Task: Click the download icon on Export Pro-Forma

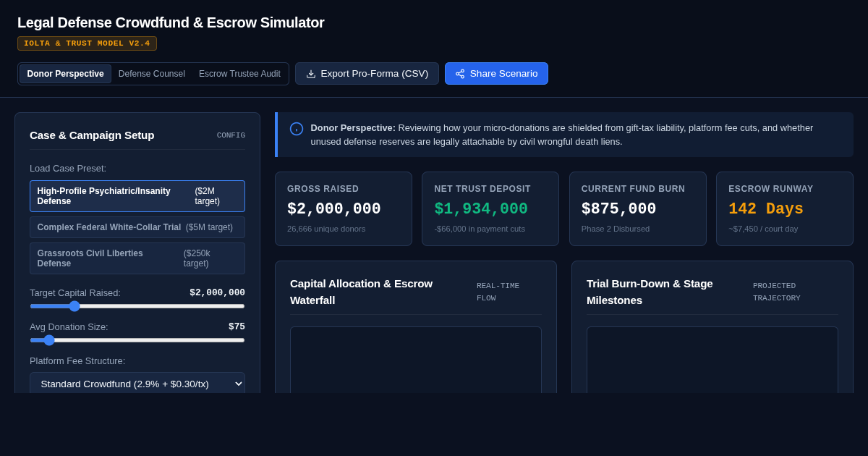Action: [311, 74]
